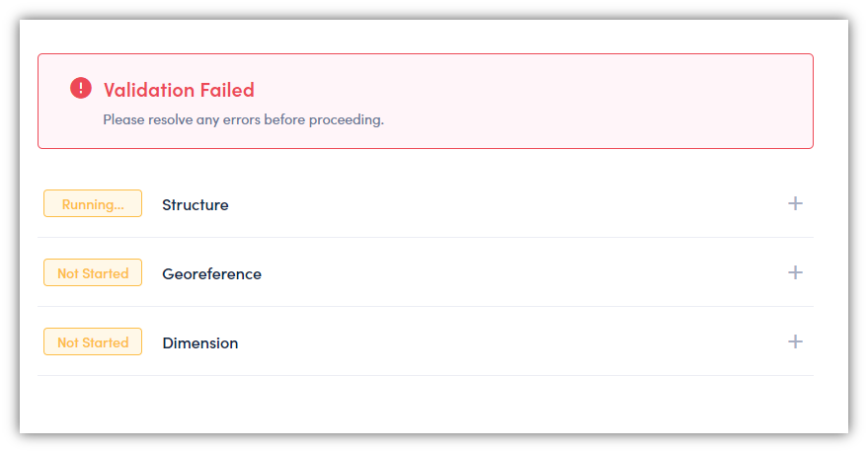The image size is (868, 453).
Task: Expand the Georeference section plus icon
Action: click(x=795, y=272)
